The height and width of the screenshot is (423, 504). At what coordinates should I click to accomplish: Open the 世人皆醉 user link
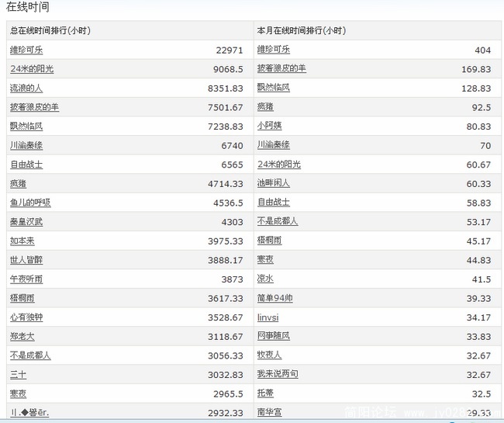[26, 260]
